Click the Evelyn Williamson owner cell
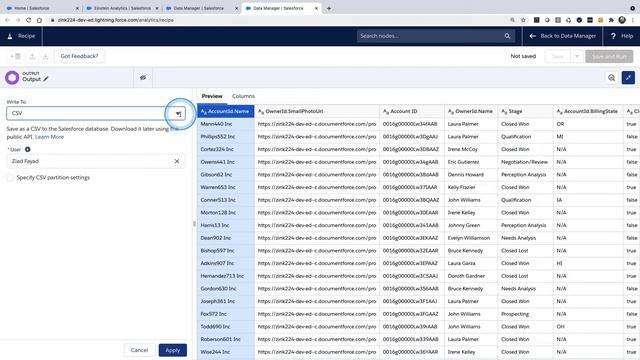 [x=471, y=238]
